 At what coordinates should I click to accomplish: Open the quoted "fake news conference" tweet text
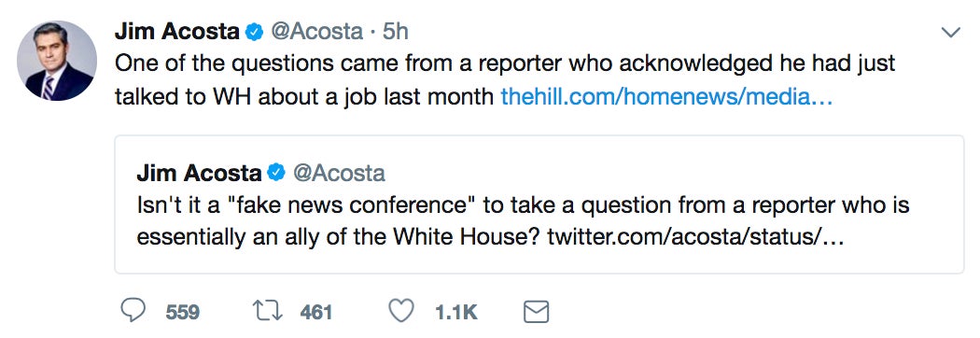[523, 221]
